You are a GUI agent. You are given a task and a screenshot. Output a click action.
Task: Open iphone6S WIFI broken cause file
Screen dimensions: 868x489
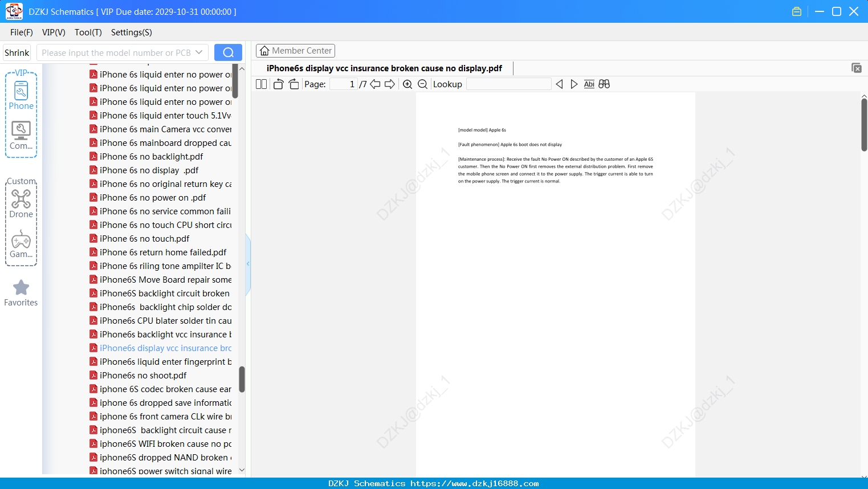click(x=165, y=443)
